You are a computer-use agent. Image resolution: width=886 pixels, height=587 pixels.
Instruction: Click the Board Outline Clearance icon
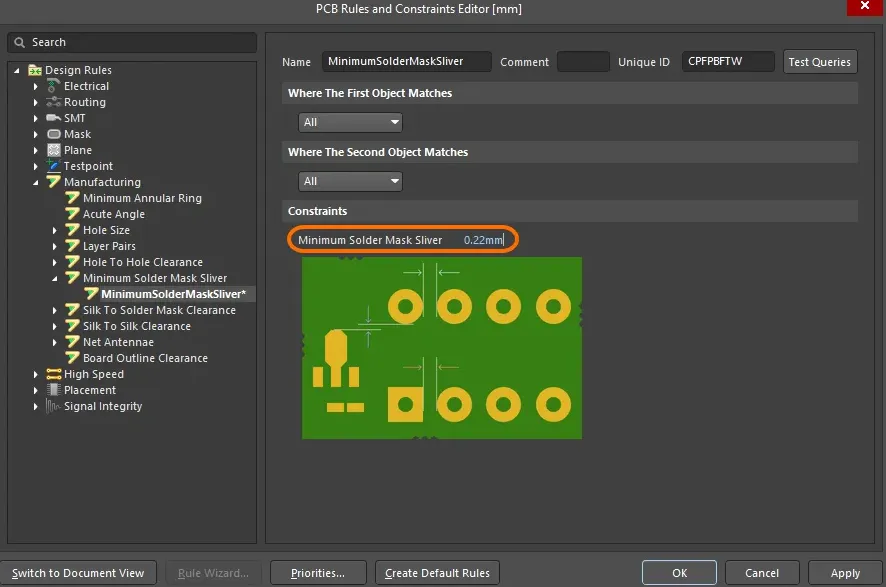(72, 358)
